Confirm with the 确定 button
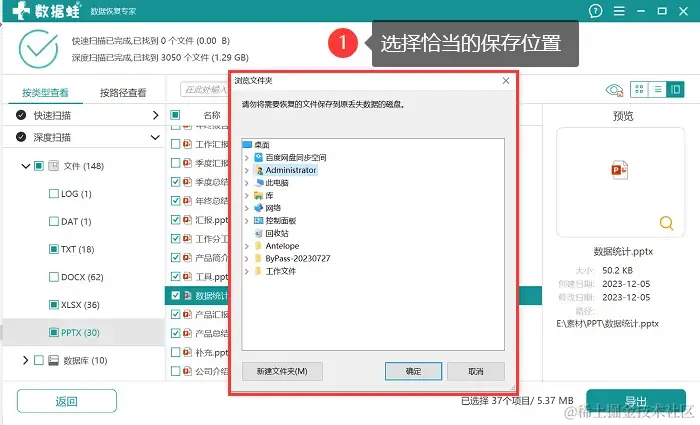Screen dimensions: 700x425 point(413,371)
